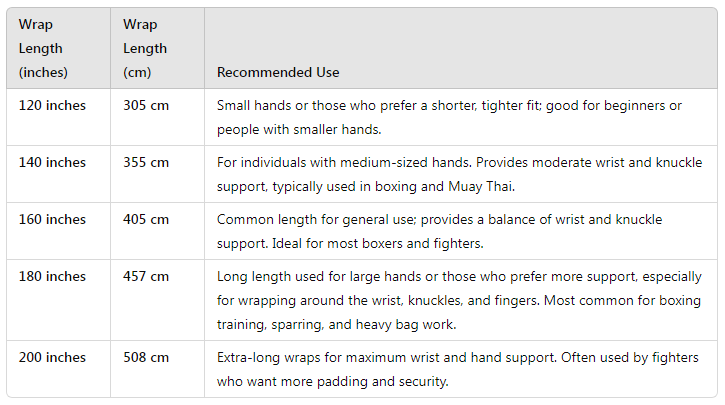Click the large hands description text

click(456, 300)
